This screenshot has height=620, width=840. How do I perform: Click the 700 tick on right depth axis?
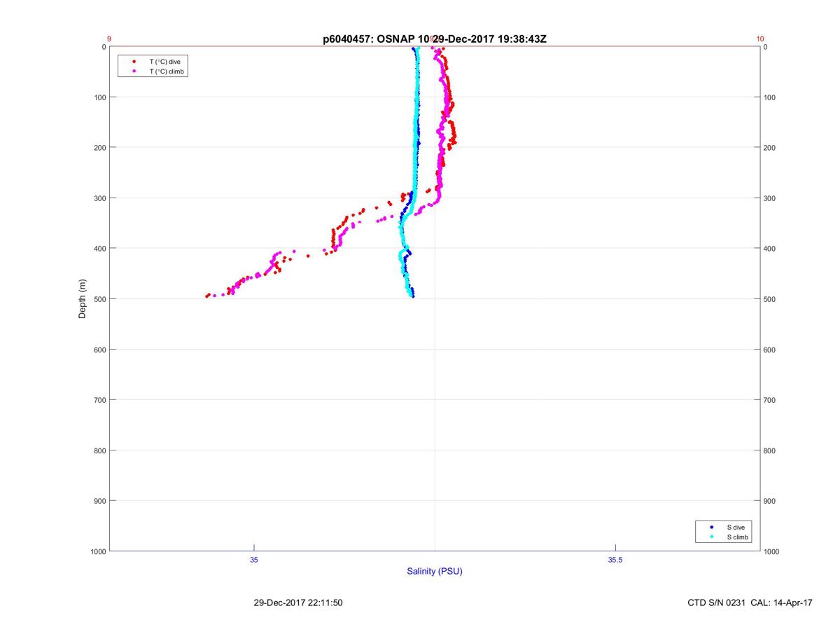[x=770, y=400]
